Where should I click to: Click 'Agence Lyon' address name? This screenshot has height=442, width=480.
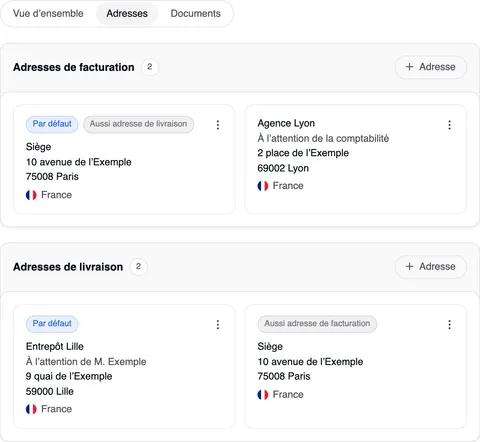point(286,123)
